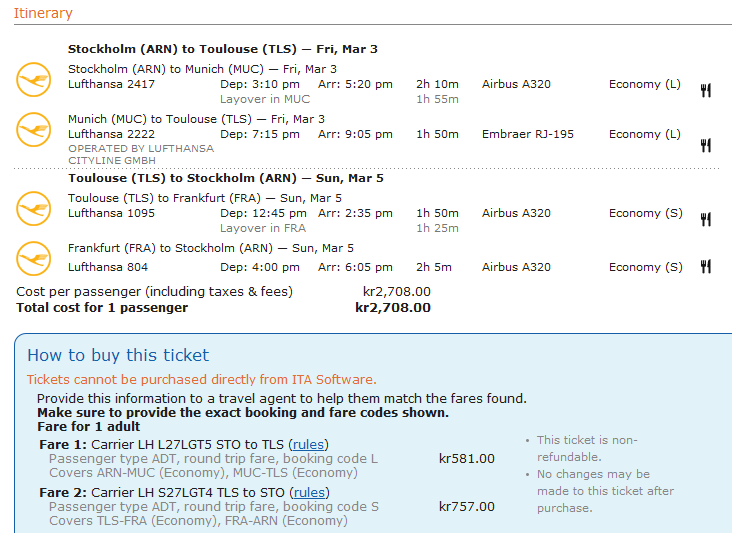Click total cost kr2,708.00 amount

[x=393, y=307]
